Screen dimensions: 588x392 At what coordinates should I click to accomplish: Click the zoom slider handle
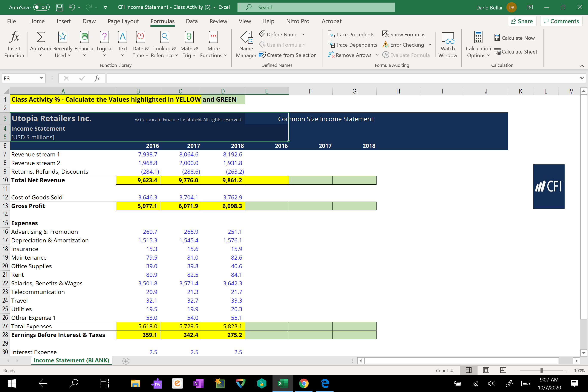[541, 370]
